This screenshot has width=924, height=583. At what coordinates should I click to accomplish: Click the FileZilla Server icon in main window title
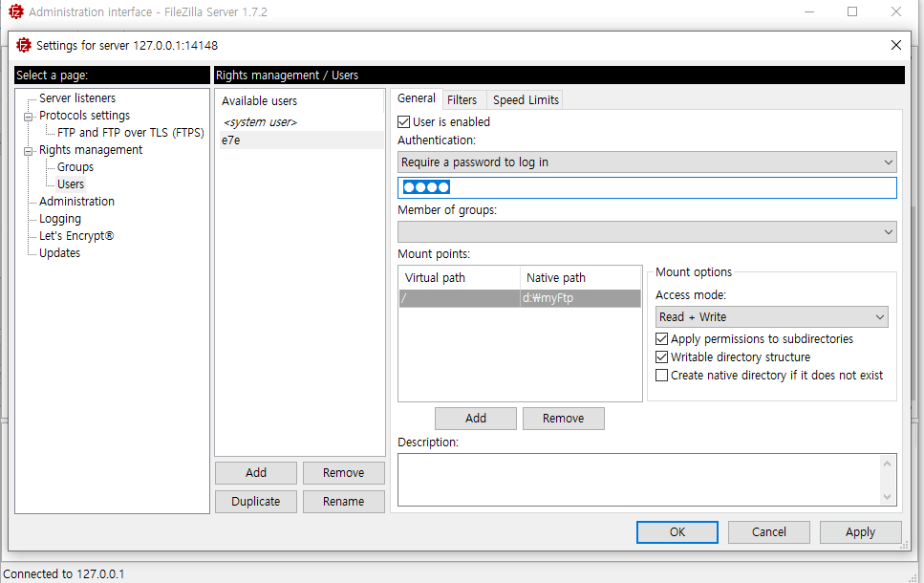[16, 11]
